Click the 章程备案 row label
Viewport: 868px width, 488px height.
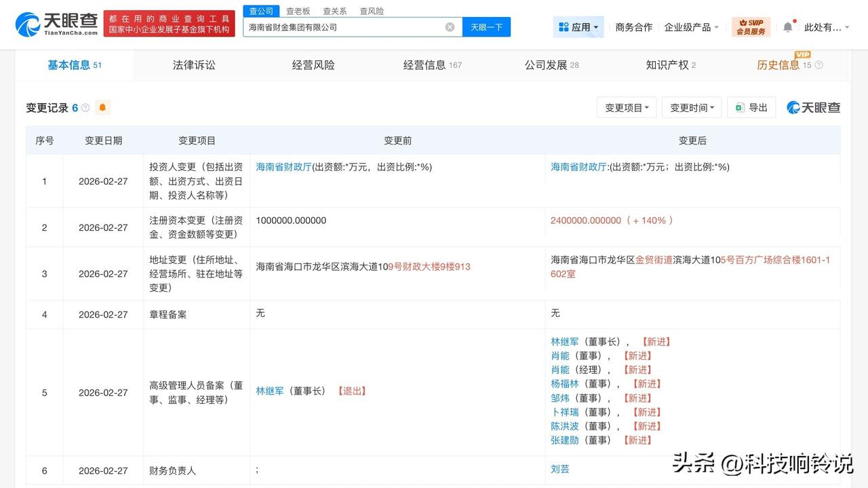[x=167, y=314]
